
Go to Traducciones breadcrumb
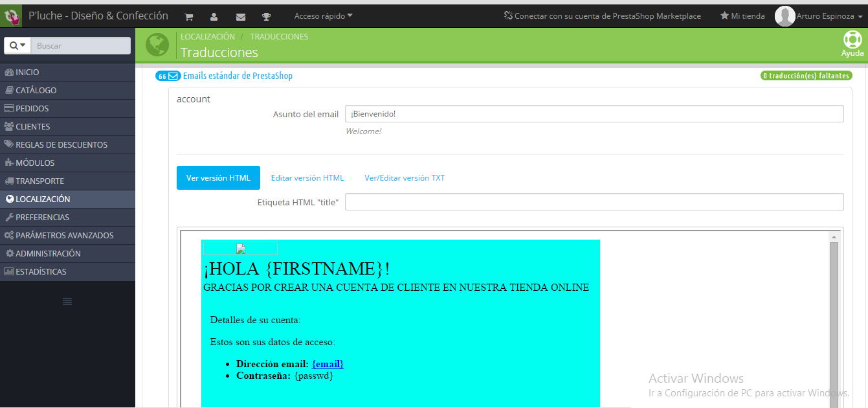coord(279,37)
